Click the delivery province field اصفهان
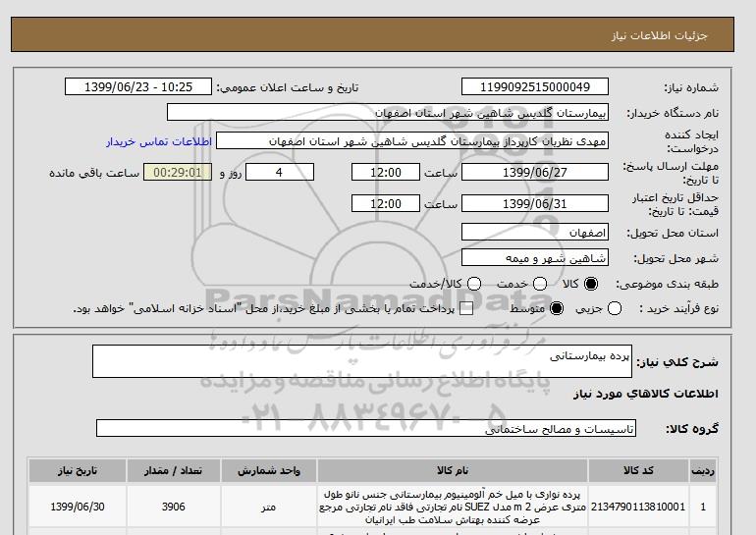This screenshot has height=535, width=756. point(535,233)
